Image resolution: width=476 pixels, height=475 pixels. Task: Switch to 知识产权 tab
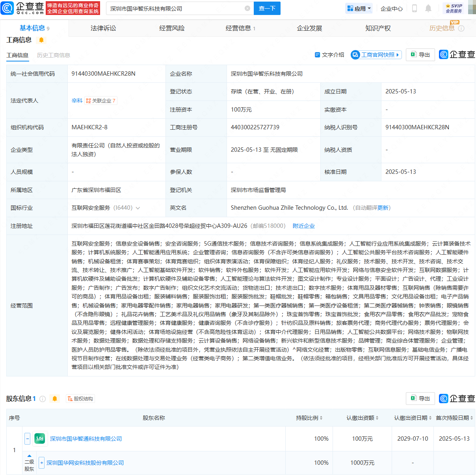coord(378,28)
